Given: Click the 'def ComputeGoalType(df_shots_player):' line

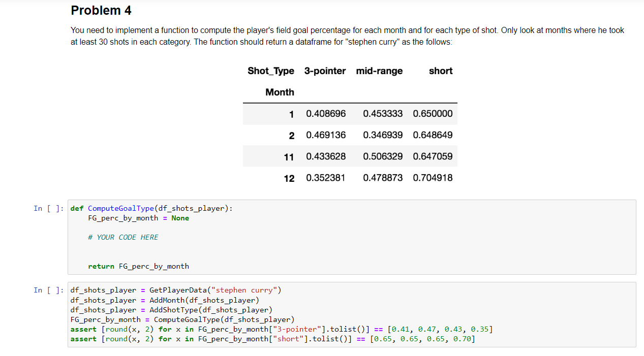Looking at the screenshot, I should tap(151, 208).
